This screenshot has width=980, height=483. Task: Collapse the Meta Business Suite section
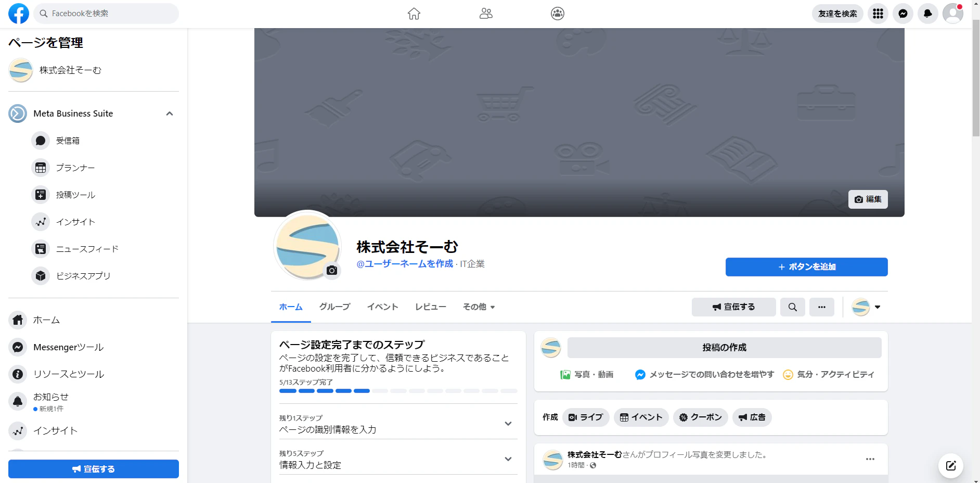click(169, 113)
